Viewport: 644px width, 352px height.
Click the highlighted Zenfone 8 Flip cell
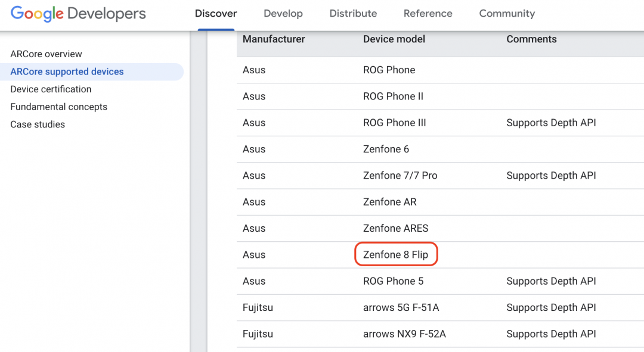[x=395, y=255]
